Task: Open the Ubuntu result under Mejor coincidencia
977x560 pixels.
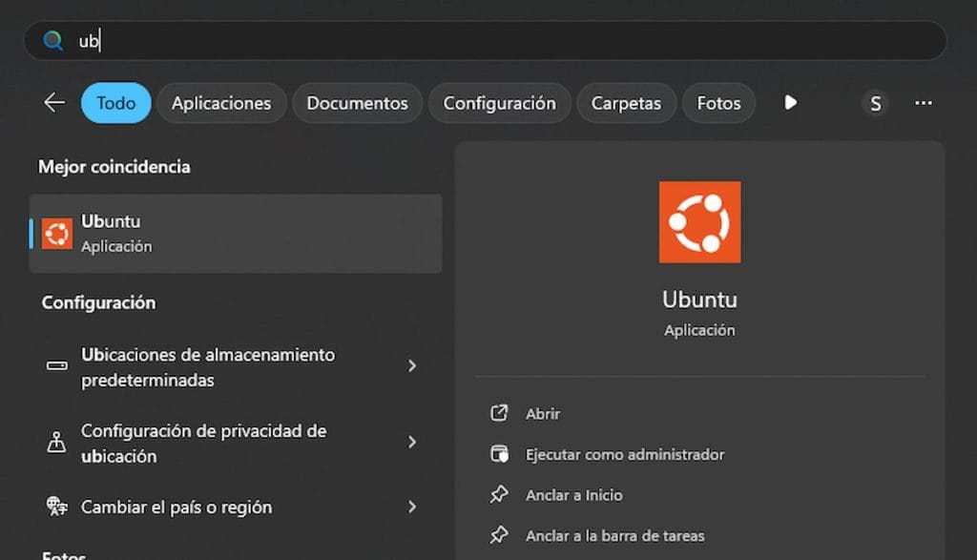Action: (235, 232)
